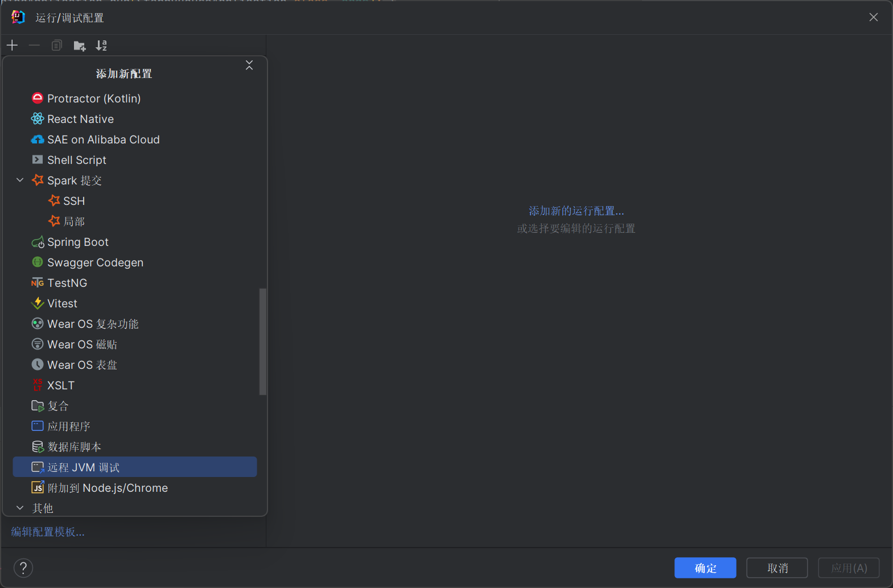
Task: Click the SSH spark icon
Action: pos(54,200)
